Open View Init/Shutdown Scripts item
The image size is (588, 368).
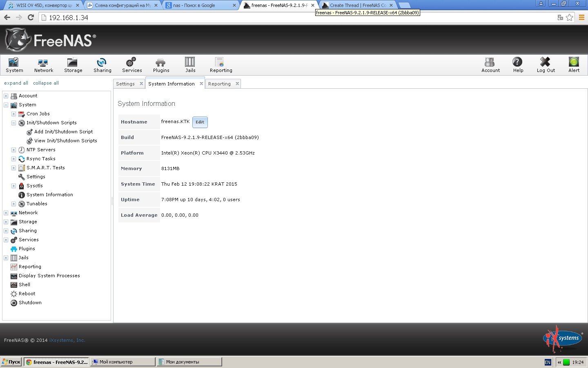(x=66, y=141)
